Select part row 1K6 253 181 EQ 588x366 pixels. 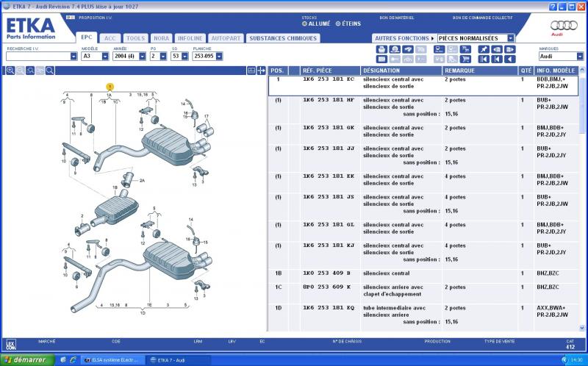pyautogui.click(x=423, y=317)
